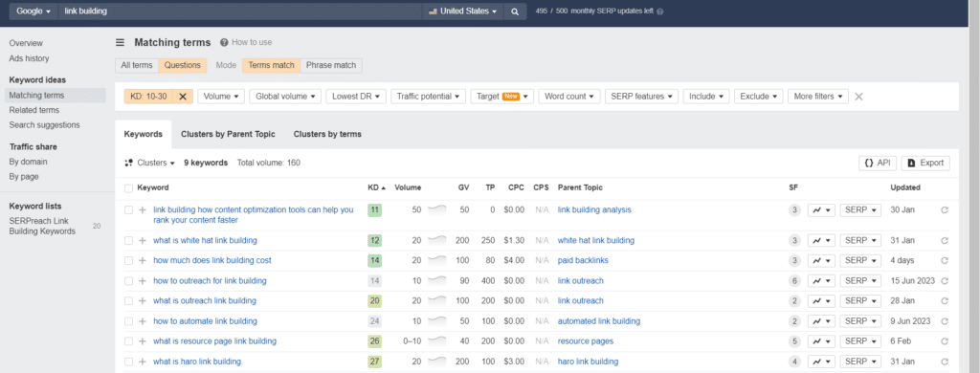Open trend chart for 'what is white hat link building'
980x373 pixels.
821,241
